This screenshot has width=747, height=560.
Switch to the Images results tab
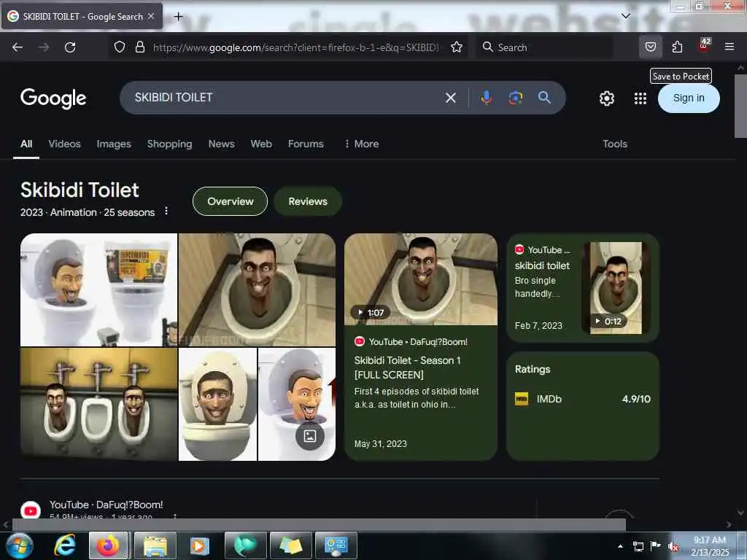tap(113, 144)
